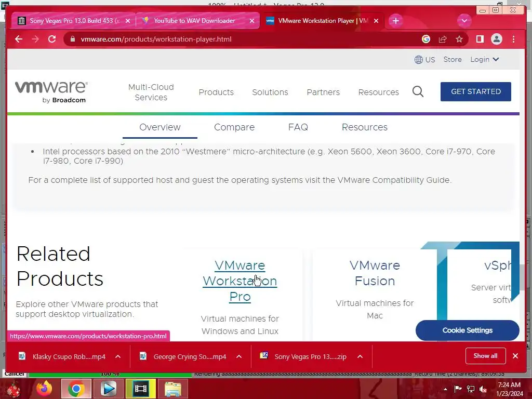This screenshot has height=399, width=532.
Task: Close the downloads bar
Action: [x=515, y=356]
